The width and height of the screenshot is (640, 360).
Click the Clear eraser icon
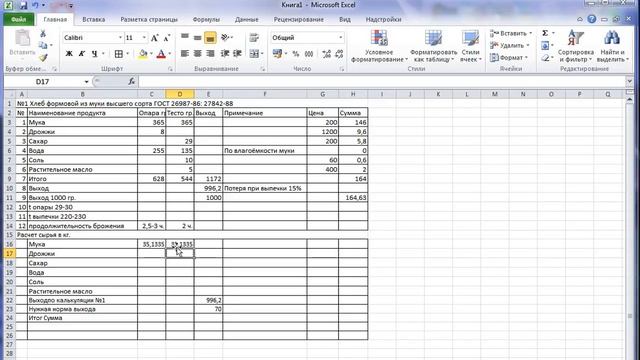tap(545, 58)
